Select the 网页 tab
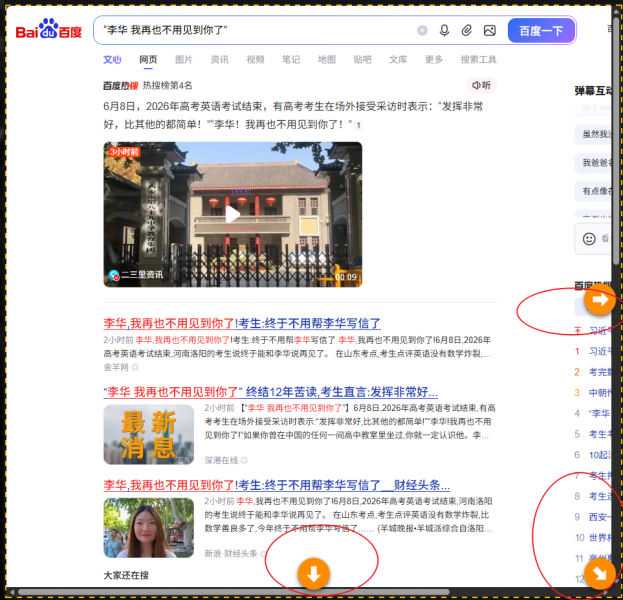This screenshot has width=623, height=600. click(148, 60)
